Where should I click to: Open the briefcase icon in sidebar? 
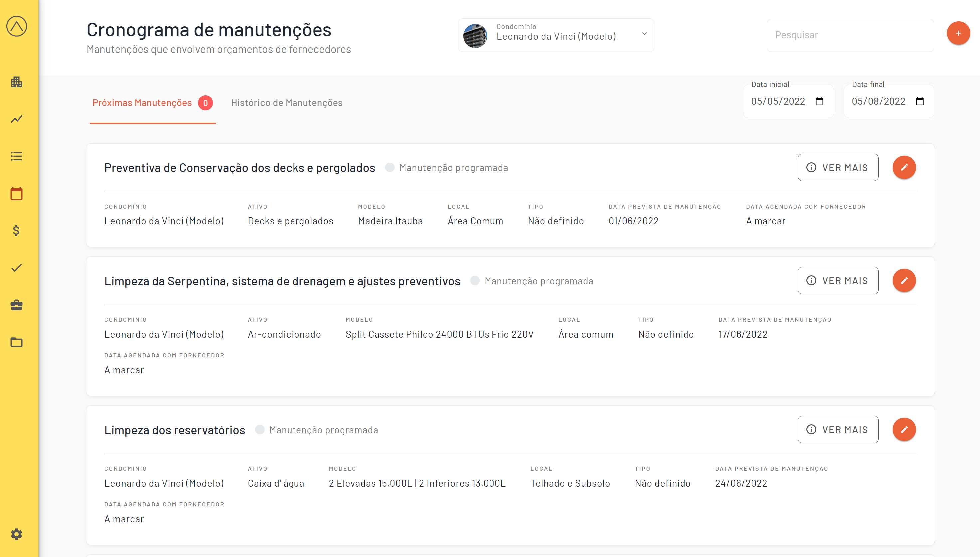point(16,305)
